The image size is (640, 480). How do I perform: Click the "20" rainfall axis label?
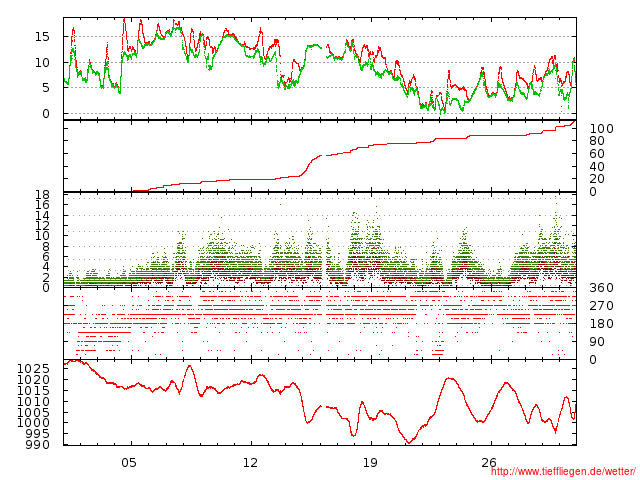click(597, 179)
